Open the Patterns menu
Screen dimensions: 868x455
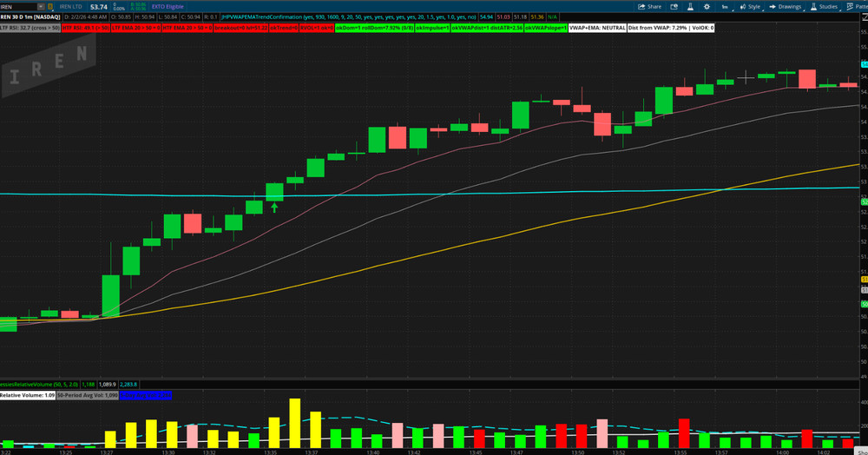(858, 7)
